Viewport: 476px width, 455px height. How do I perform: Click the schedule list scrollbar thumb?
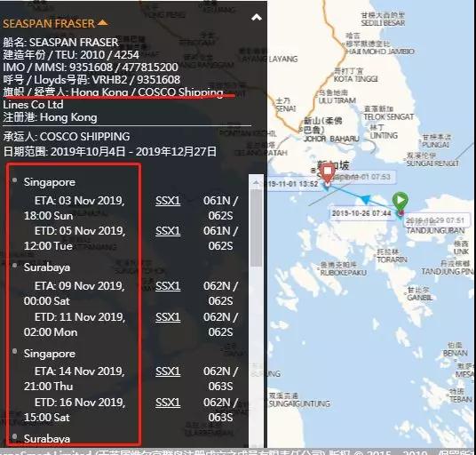[x=257, y=227]
